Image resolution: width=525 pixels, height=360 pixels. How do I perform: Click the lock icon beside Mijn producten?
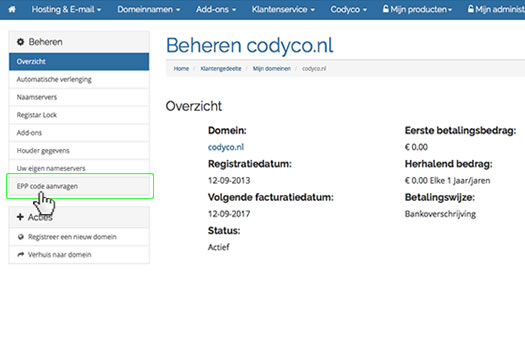click(x=386, y=9)
